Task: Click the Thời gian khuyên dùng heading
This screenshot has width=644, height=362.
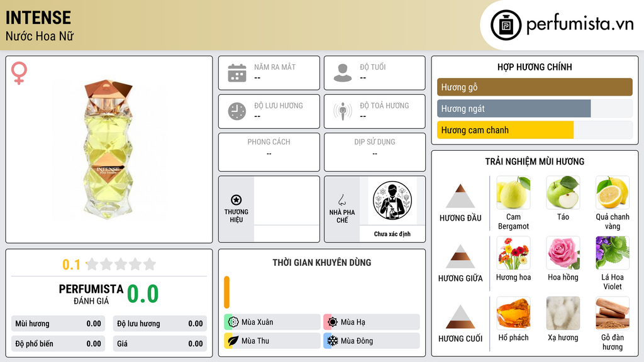Action: (322, 263)
